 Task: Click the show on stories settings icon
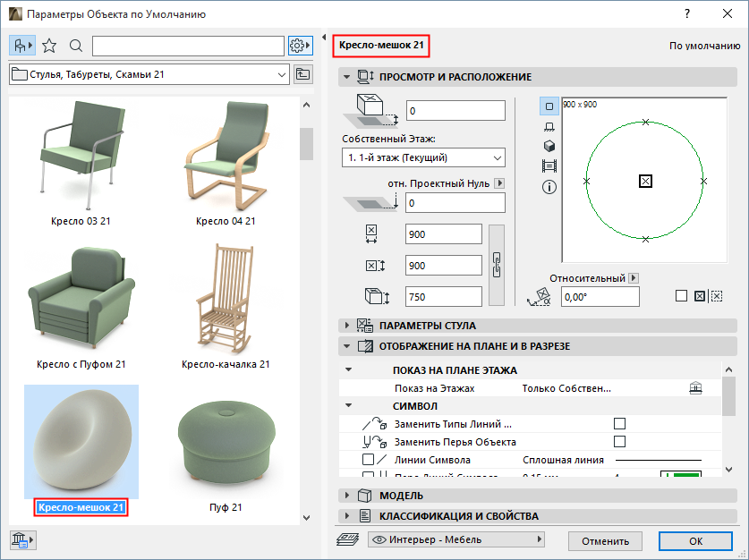pyautogui.click(x=696, y=388)
